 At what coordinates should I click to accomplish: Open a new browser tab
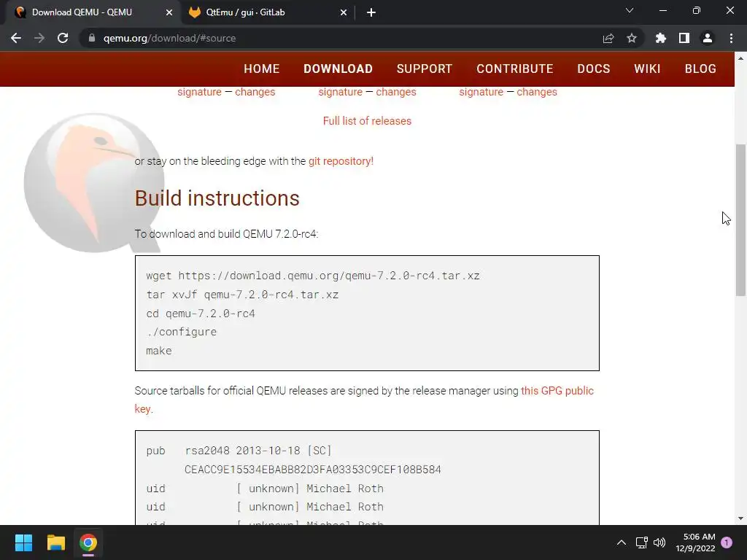371,12
